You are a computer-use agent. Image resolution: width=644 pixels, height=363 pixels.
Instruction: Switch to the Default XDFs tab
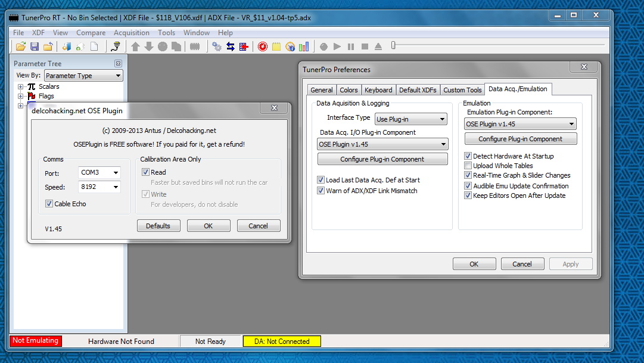click(x=418, y=89)
